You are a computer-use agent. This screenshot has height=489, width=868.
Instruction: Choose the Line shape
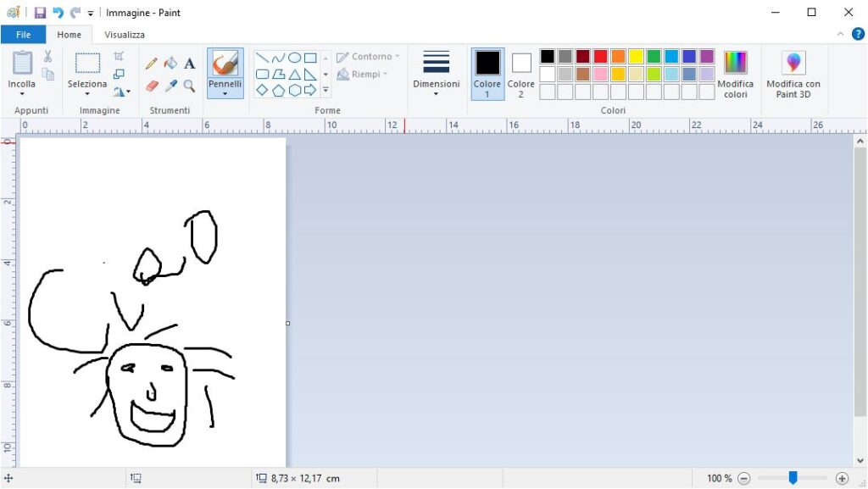tap(263, 58)
